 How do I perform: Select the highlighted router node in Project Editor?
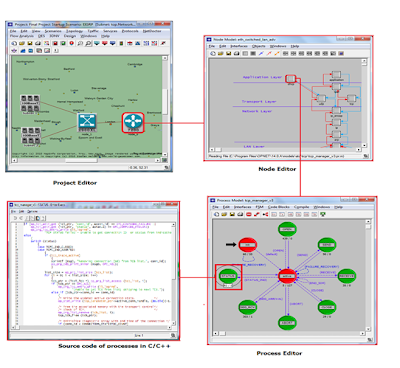point(133,123)
